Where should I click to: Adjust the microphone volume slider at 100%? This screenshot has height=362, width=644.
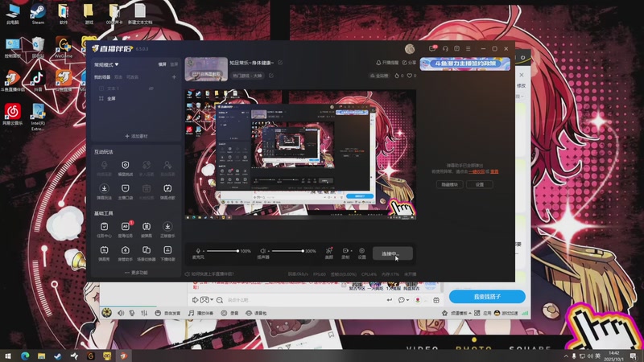point(222,251)
